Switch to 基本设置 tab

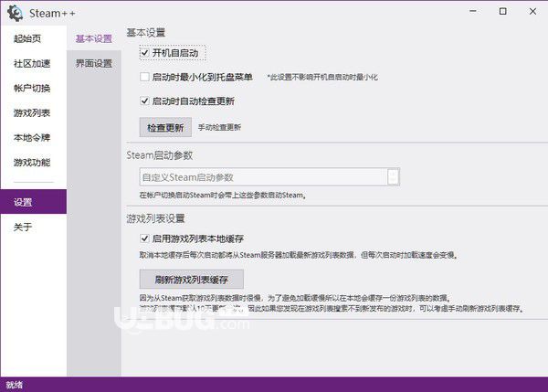click(x=94, y=38)
